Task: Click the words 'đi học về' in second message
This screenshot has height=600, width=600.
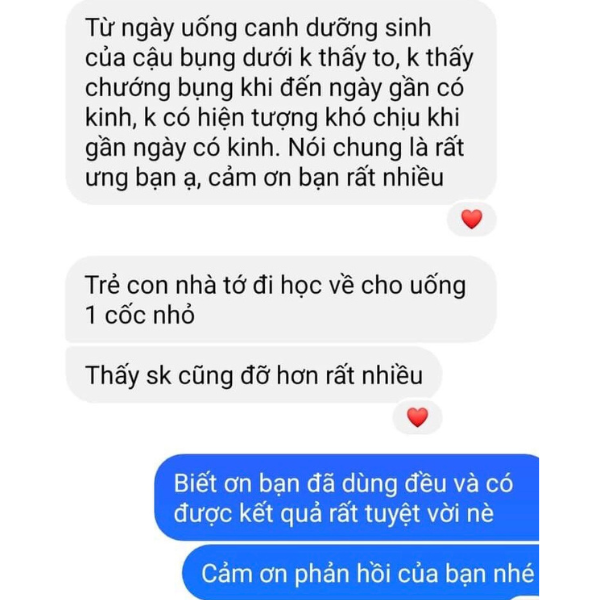Action: [304, 285]
